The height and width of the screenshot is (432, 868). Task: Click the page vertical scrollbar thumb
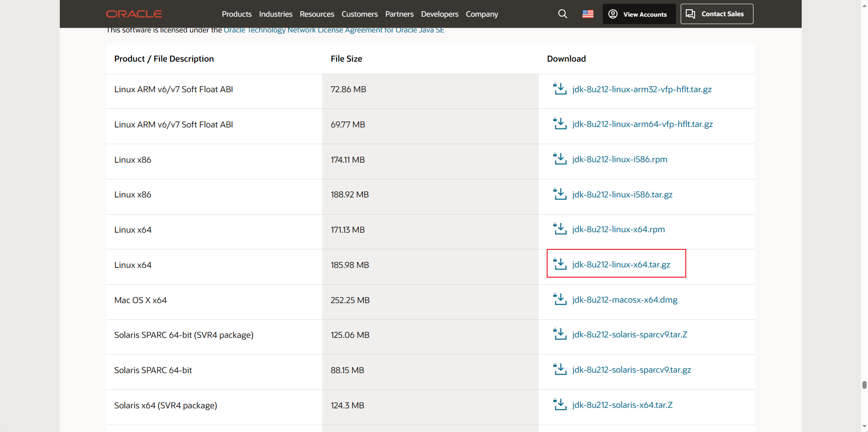coord(864,385)
